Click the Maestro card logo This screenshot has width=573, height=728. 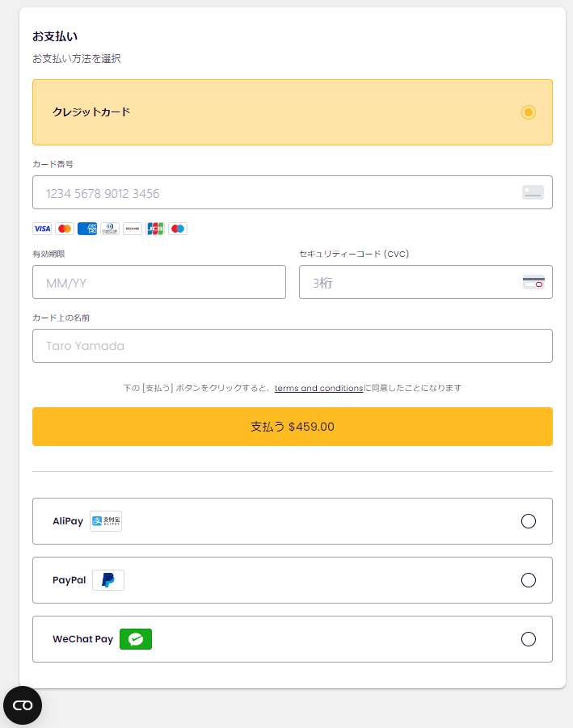[x=178, y=229]
